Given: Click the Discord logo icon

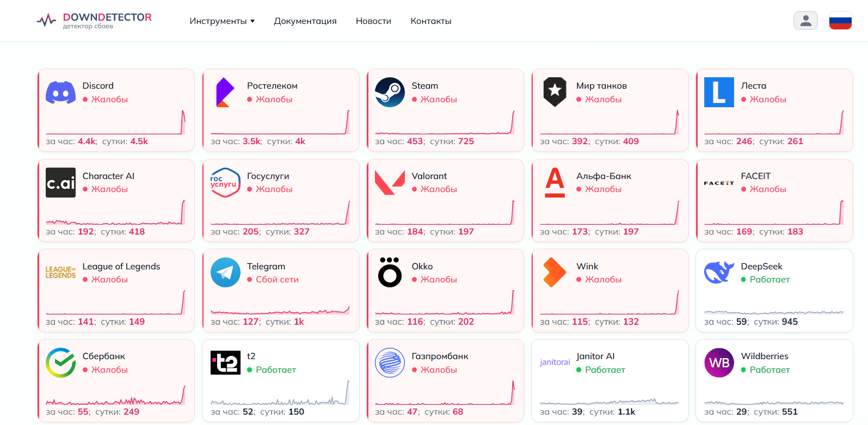Looking at the screenshot, I should tap(61, 93).
